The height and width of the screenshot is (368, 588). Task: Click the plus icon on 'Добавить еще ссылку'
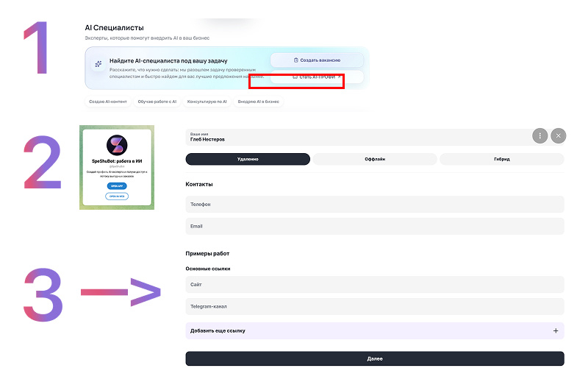click(x=556, y=330)
